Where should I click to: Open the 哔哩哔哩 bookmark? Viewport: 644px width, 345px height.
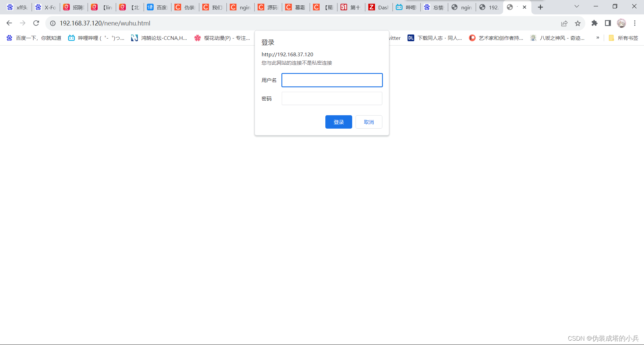[x=96, y=38]
